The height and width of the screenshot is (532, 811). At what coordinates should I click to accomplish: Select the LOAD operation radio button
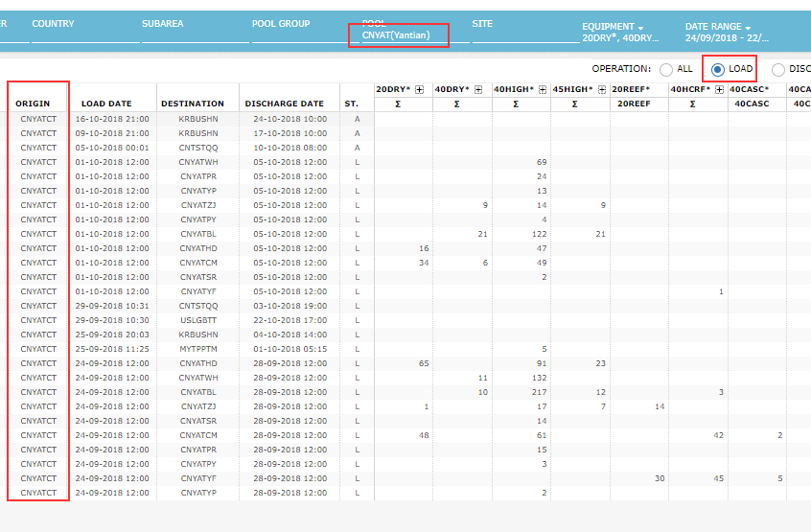point(717,69)
